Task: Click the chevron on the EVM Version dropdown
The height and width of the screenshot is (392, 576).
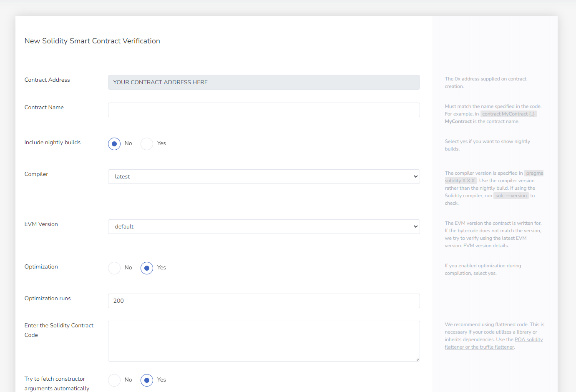Action: [x=415, y=226]
